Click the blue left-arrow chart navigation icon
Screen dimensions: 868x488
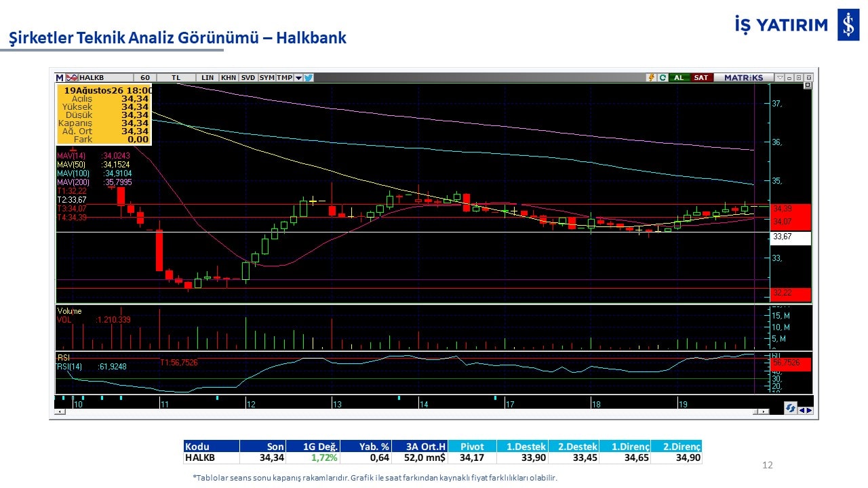pos(801,409)
